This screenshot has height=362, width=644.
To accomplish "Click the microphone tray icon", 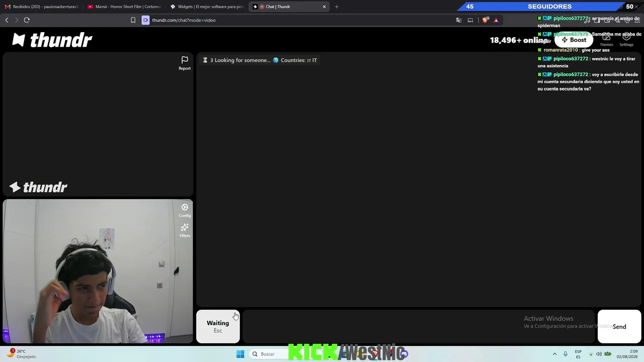I will (x=566, y=354).
